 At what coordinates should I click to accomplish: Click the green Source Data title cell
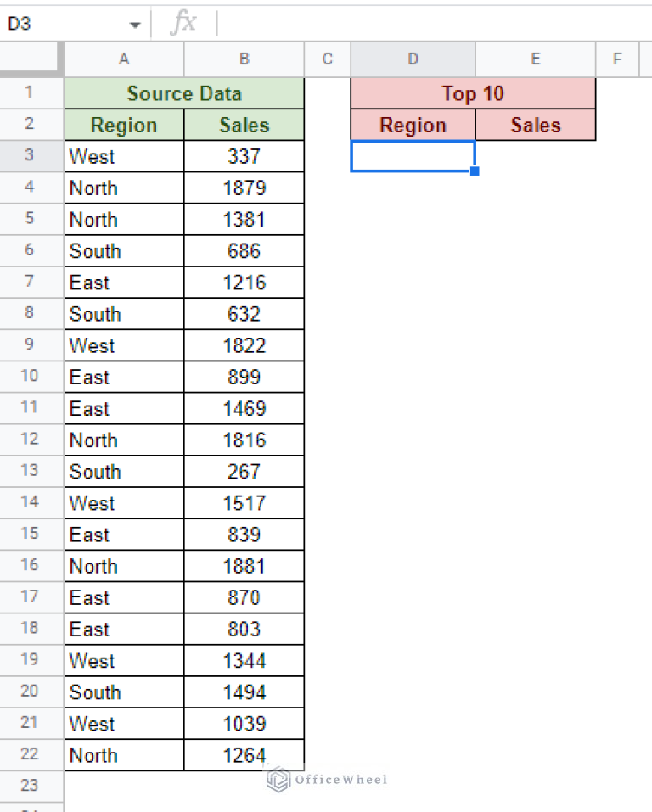pos(183,92)
